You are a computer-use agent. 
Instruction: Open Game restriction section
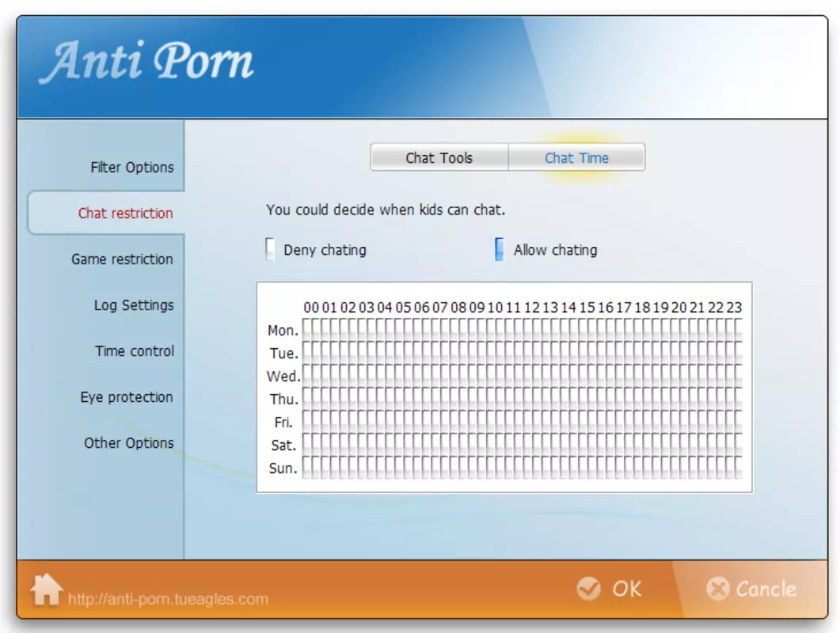point(122,260)
